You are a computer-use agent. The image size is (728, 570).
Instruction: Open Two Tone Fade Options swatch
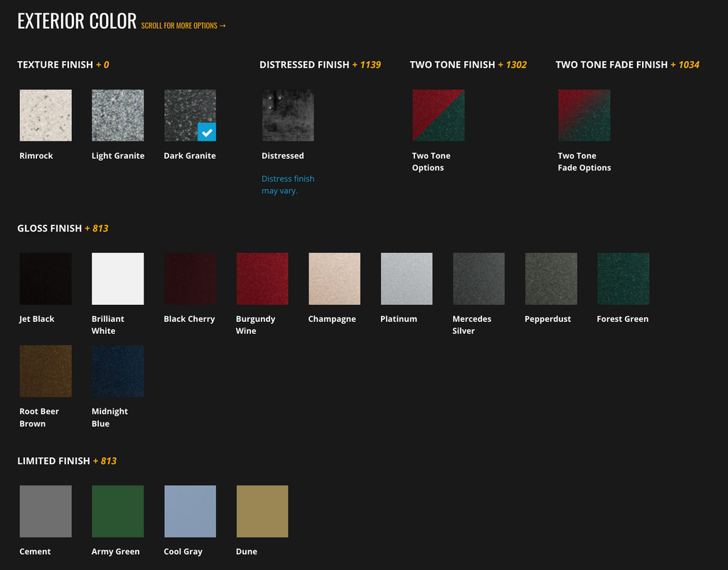coord(584,115)
